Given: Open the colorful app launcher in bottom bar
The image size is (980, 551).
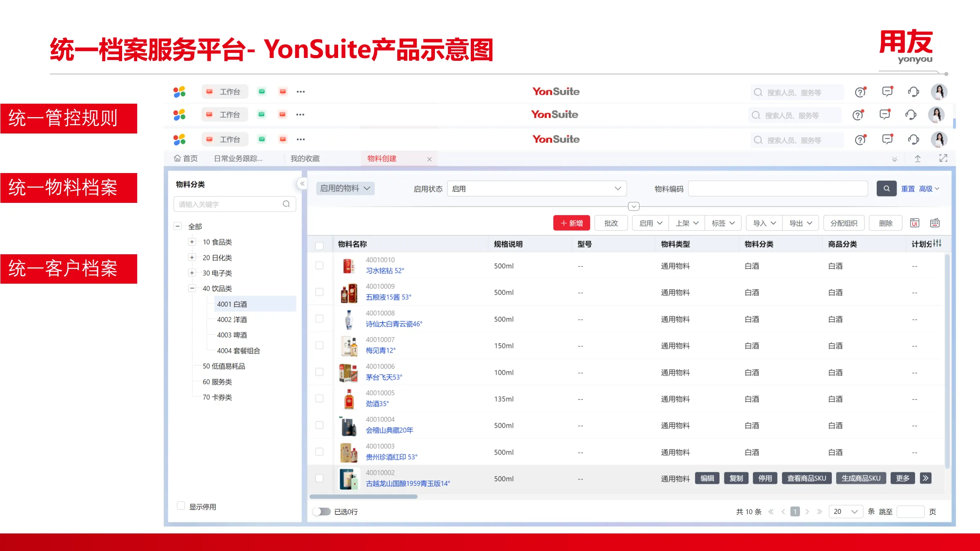Looking at the screenshot, I should coord(179,140).
